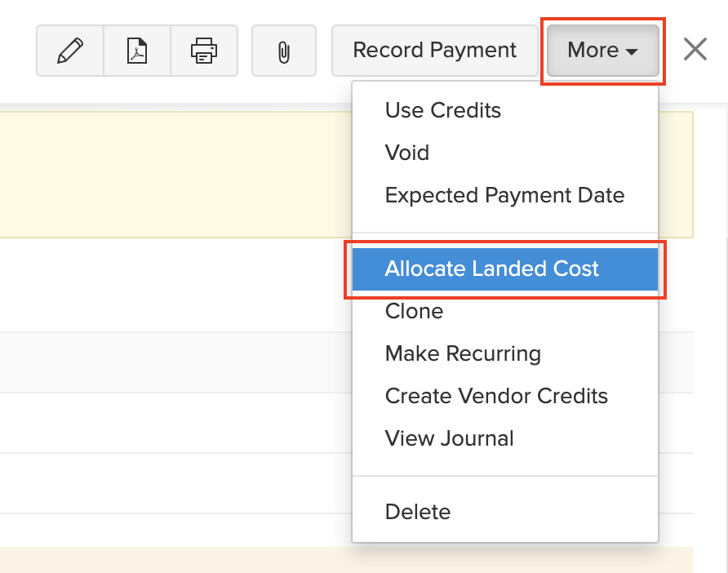Select Use Credits from the menu
This screenshot has height=573, width=728.
click(x=442, y=110)
